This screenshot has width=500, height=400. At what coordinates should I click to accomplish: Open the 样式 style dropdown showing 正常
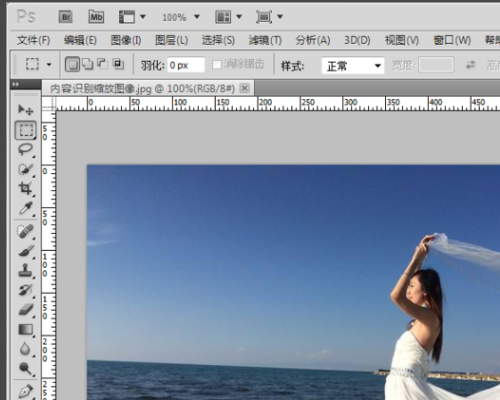point(353,66)
